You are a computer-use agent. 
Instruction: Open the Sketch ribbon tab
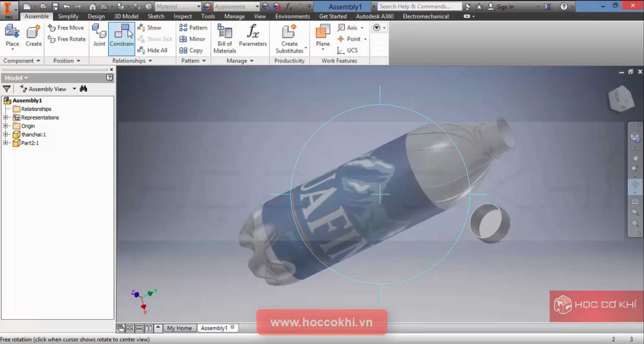pyautogui.click(x=156, y=16)
